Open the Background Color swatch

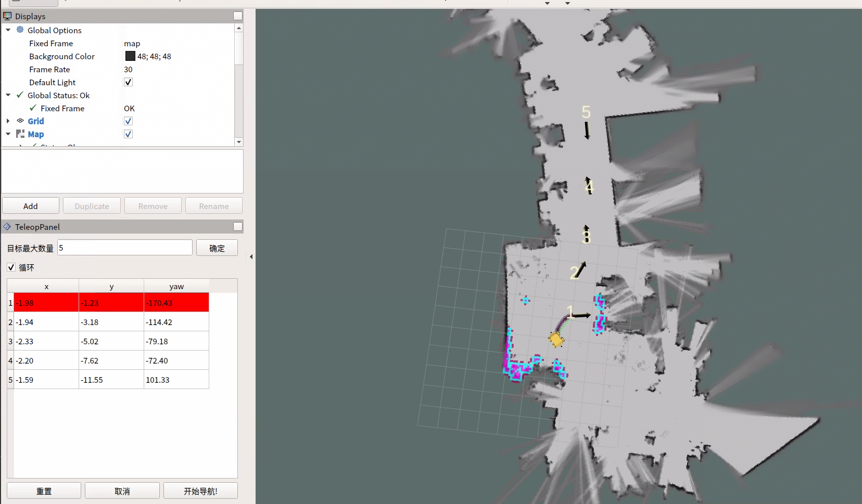tap(130, 56)
